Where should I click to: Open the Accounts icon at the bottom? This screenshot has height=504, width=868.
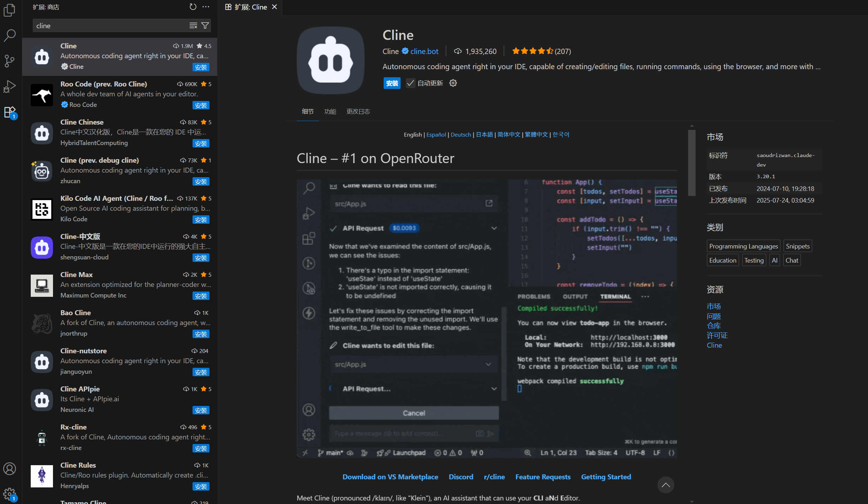point(10,469)
